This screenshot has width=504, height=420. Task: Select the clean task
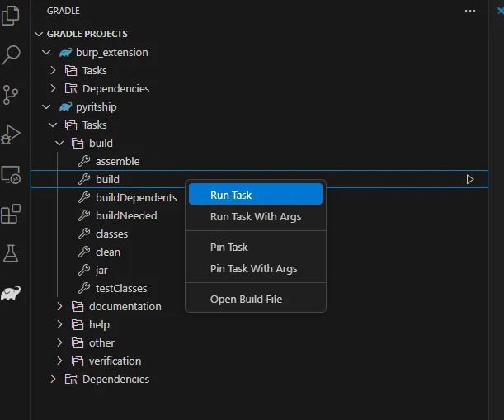coord(108,252)
